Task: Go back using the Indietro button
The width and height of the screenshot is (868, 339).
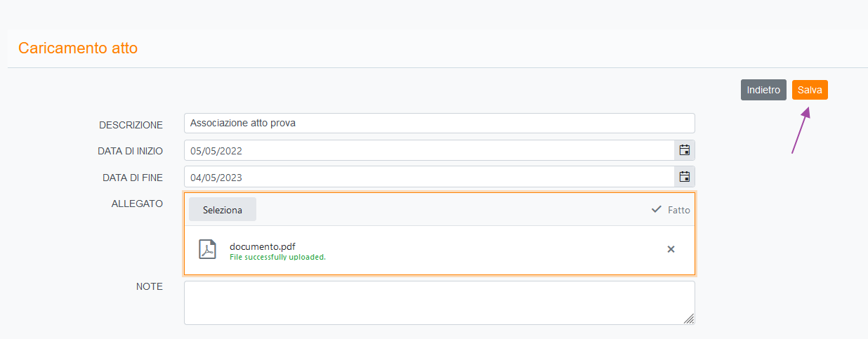Action: click(763, 90)
